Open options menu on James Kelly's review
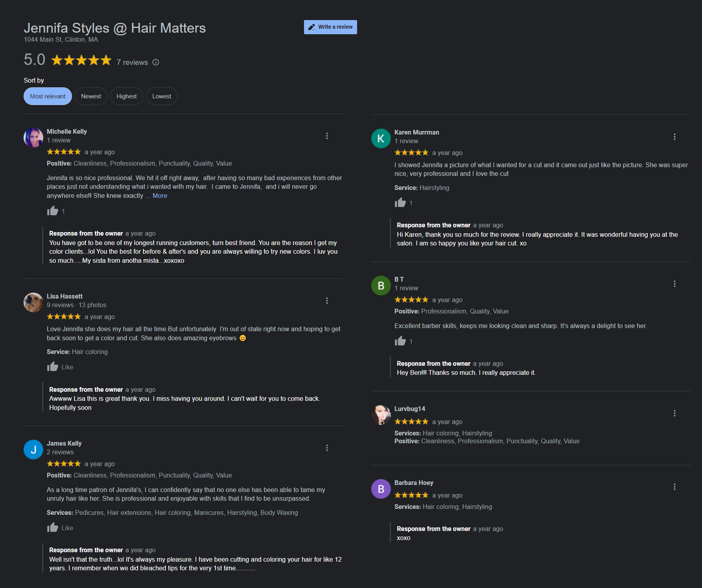The image size is (702, 588). point(327,448)
